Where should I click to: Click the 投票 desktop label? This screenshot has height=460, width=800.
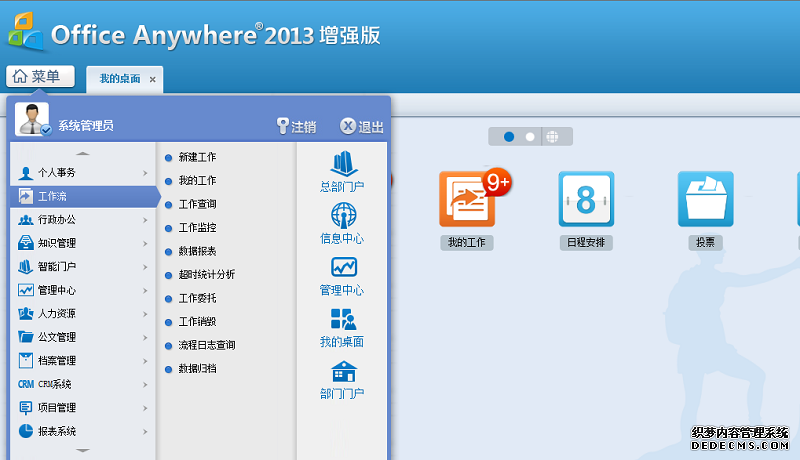706,242
